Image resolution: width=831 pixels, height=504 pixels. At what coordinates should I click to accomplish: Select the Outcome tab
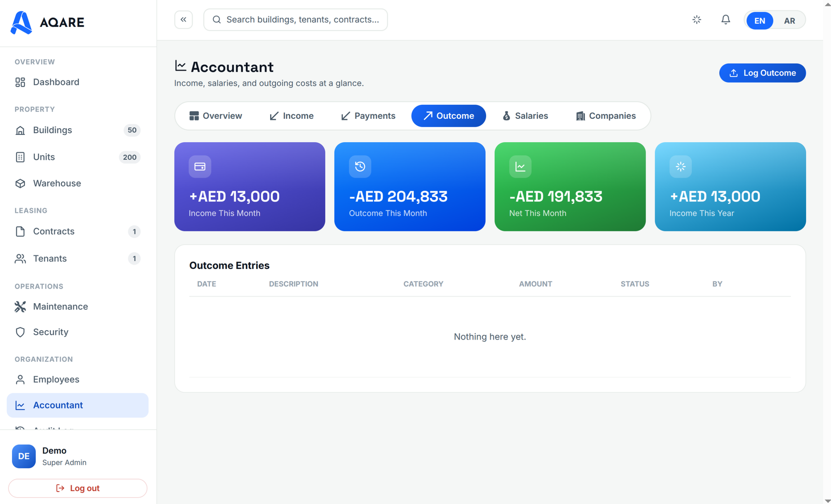(449, 116)
